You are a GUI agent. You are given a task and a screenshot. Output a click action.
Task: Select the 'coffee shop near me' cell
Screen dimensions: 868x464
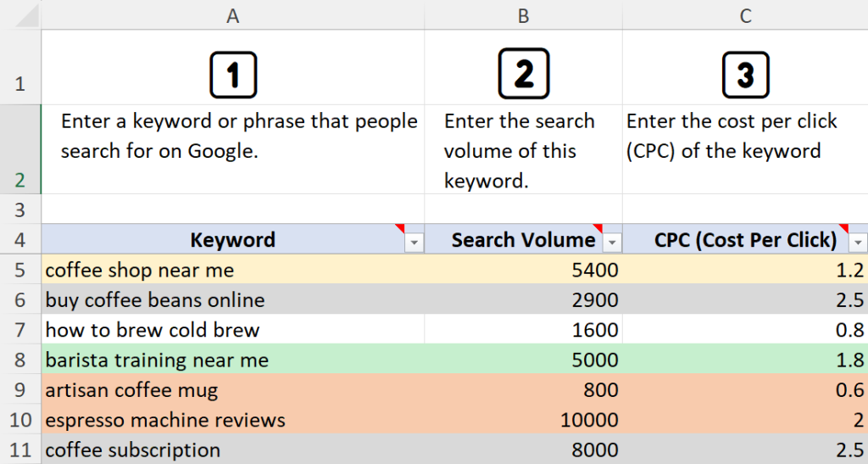[x=233, y=270]
